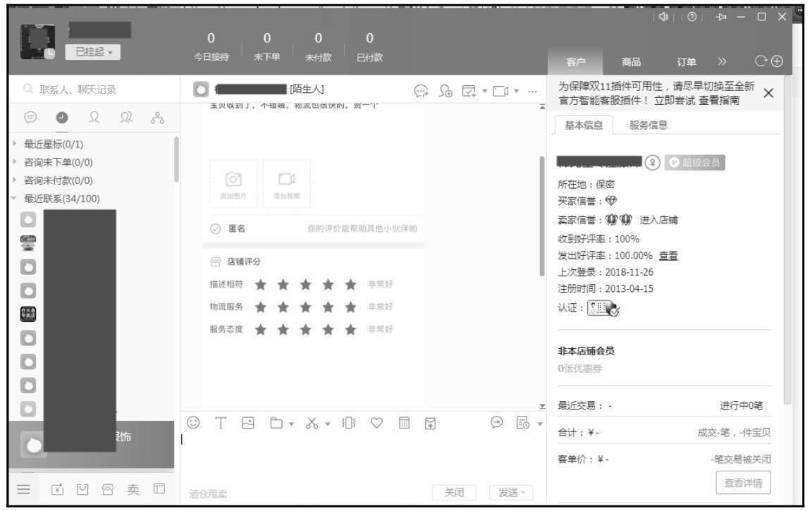Open the calculator icon in chat toolbar
Screen dimensions: 812x511
(x=403, y=422)
